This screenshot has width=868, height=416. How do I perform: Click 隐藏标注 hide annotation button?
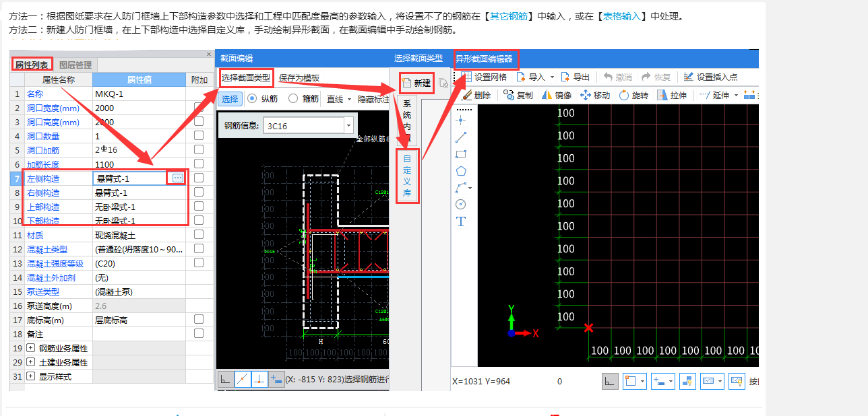(373, 99)
